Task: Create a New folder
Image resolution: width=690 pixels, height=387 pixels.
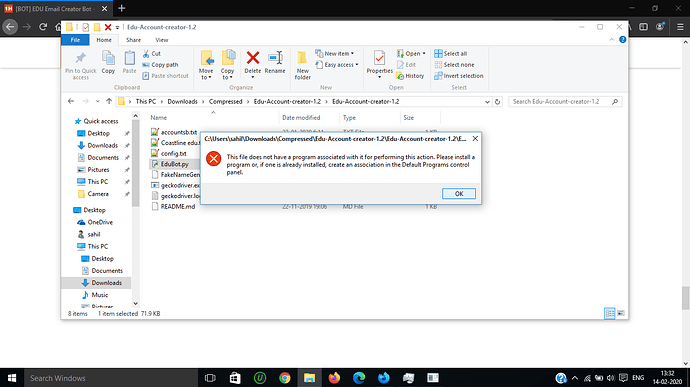Action: pos(302,65)
